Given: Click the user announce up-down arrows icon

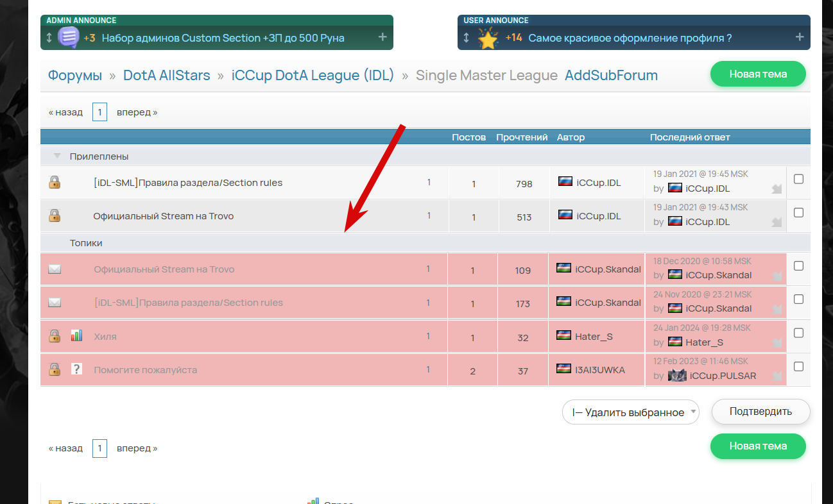Looking at the screenshot, I should [467, 38].
